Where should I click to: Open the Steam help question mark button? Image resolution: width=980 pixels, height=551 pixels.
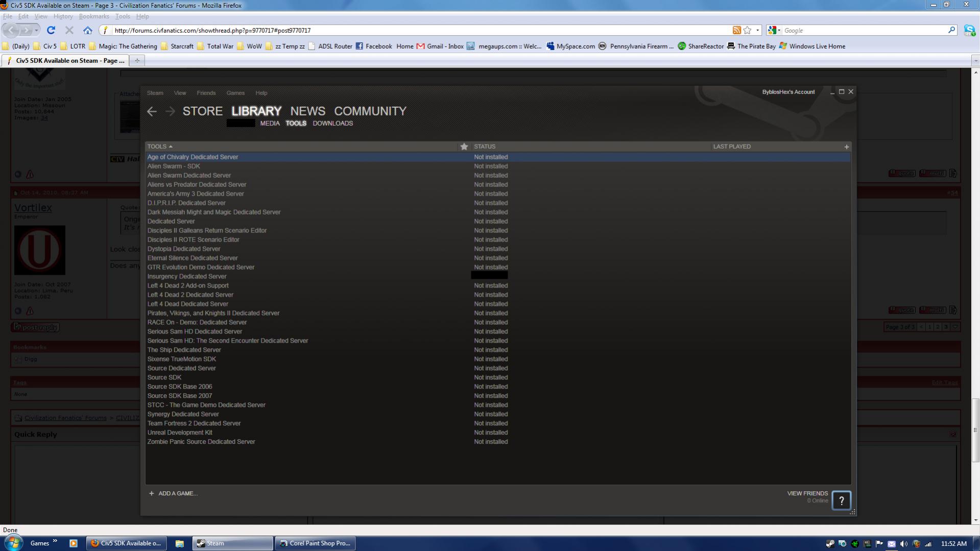(841, 500)
